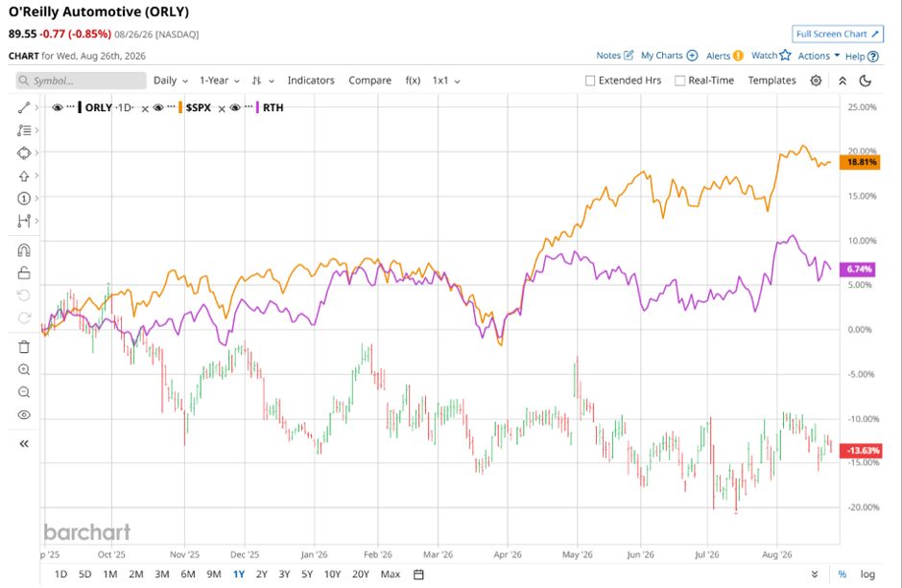Select the 3M time range
This screenshot has width=902, height=588.
tap(161, 574)
